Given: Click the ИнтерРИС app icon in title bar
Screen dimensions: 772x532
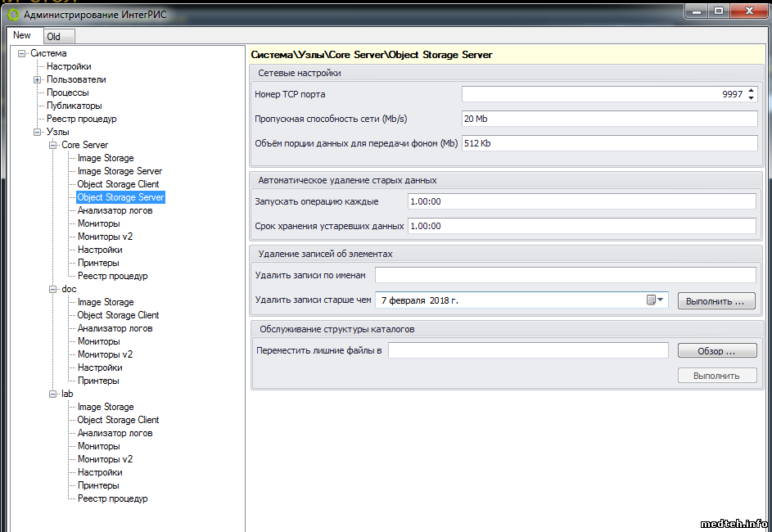Looking at the screenshot, I should 12,14.
